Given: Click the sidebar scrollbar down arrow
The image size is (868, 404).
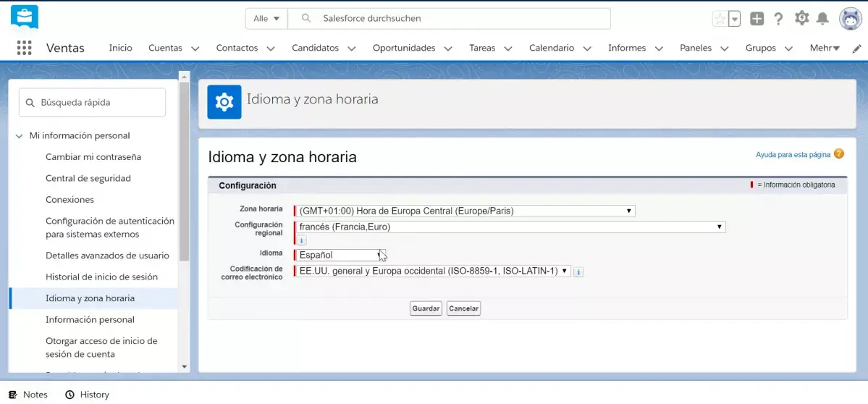Looking at the screenshot, I should click(185, 366).
